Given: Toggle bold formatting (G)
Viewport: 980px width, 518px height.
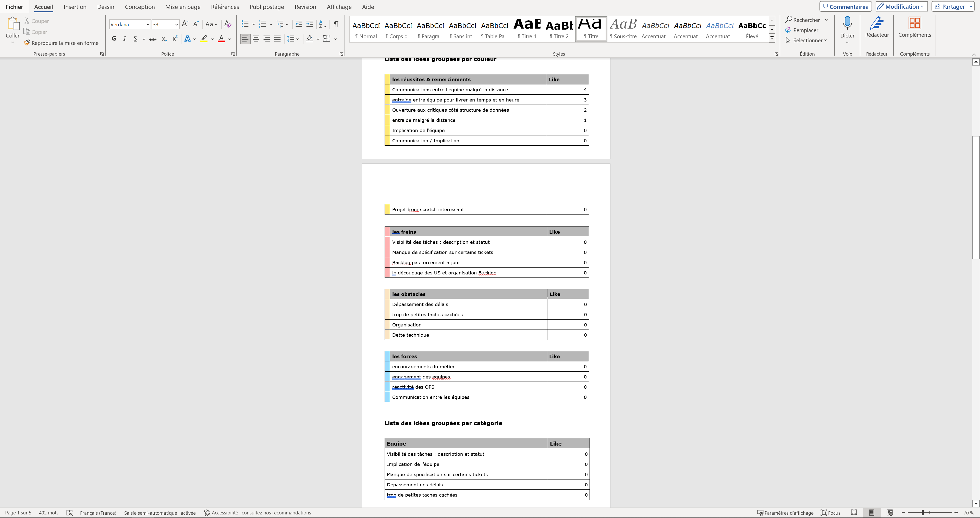Looking at the screenshot, I should (114, 39).
